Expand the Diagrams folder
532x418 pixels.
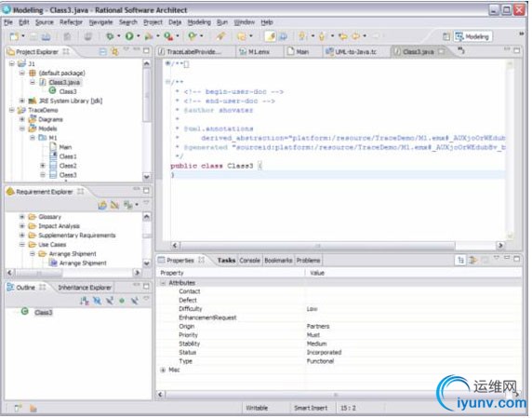[22, 119]
